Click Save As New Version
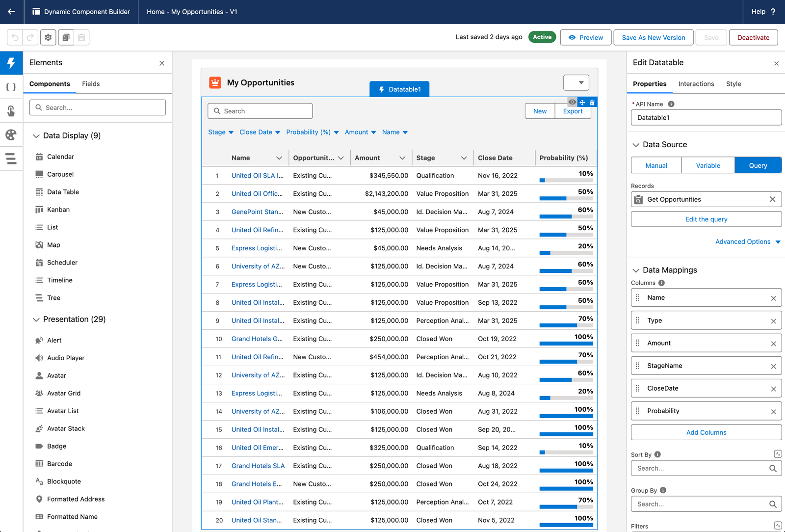This screenshot has height=532, width=785. 653,37
